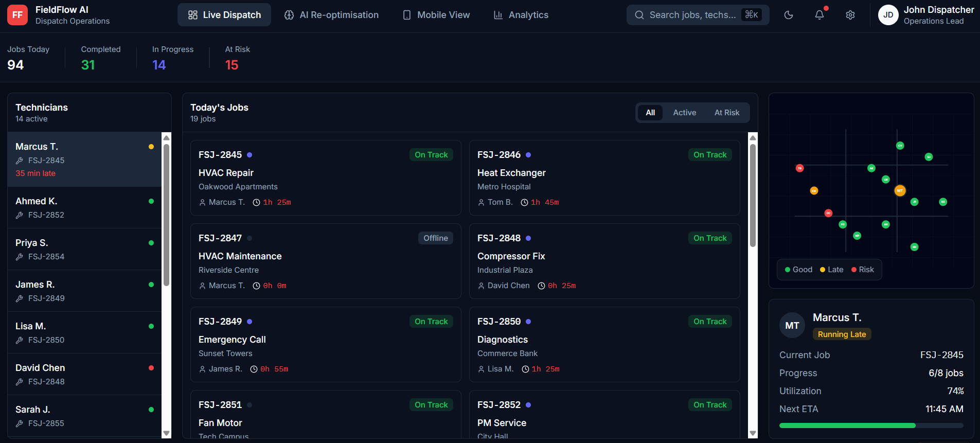Click On Track badge on FSJ-2850
This screenshot has width=980, height=443.
tap(710, 322)
